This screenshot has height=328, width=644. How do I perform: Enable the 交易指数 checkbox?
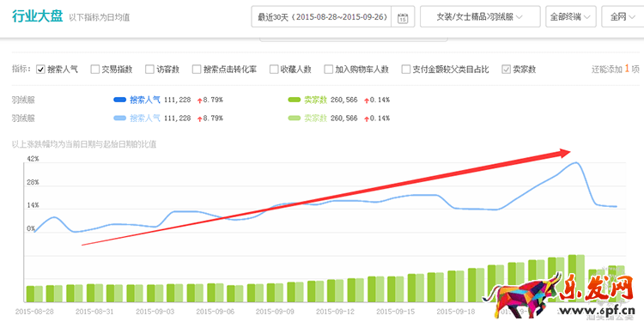94,70
